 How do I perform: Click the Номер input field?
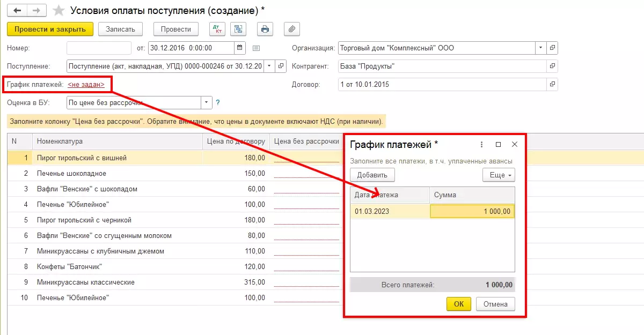tap(99, 48)
